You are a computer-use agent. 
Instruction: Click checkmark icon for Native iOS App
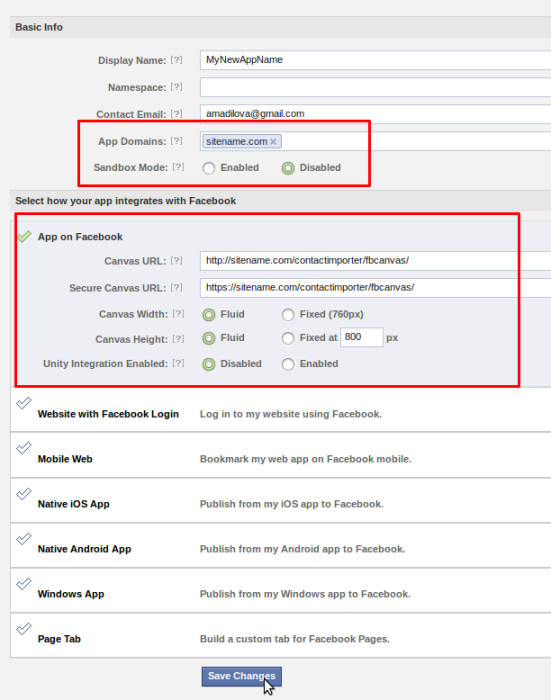(24, 494)
